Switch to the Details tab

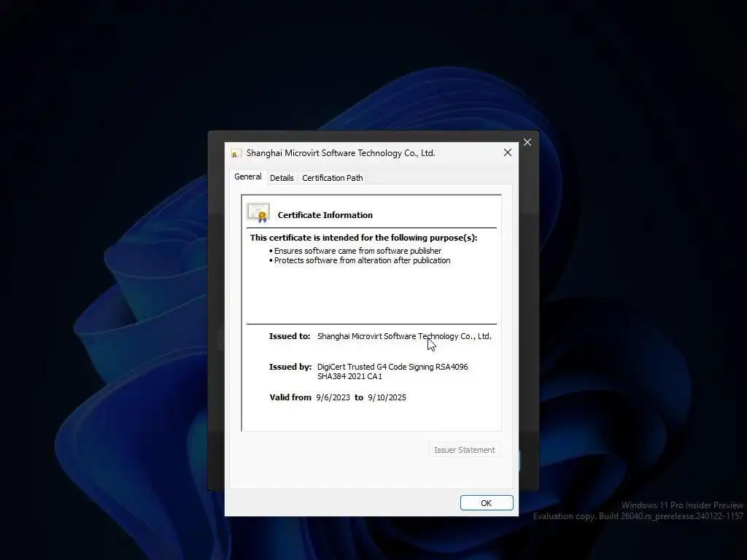pyautogui.click(x=282, y=178)
